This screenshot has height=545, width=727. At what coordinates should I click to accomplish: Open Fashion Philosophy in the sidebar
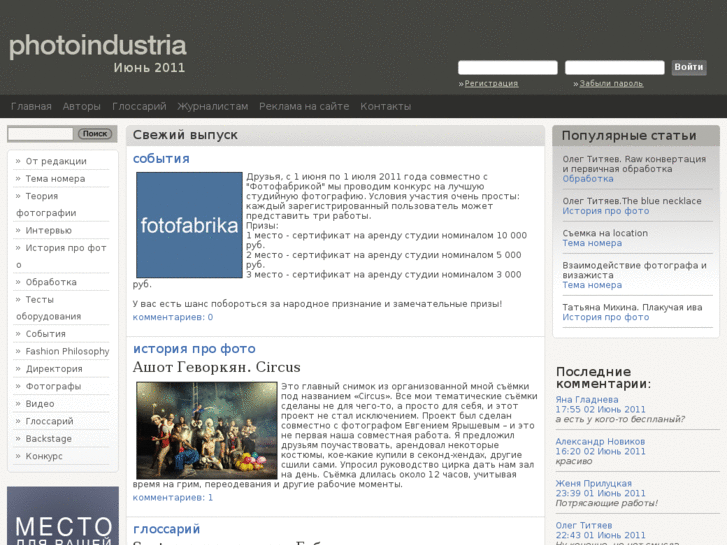(x=67, y=352)
